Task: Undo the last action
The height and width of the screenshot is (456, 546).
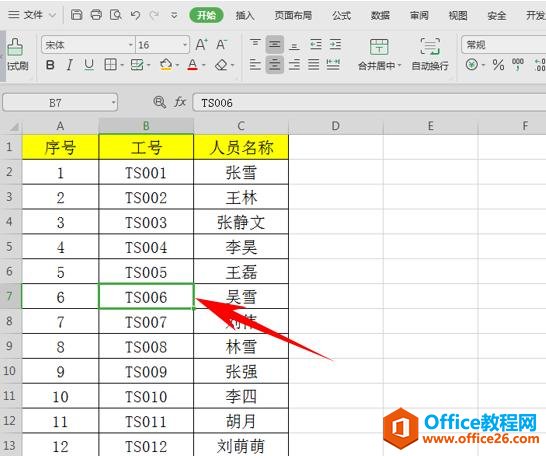Action: click(135, 15)
